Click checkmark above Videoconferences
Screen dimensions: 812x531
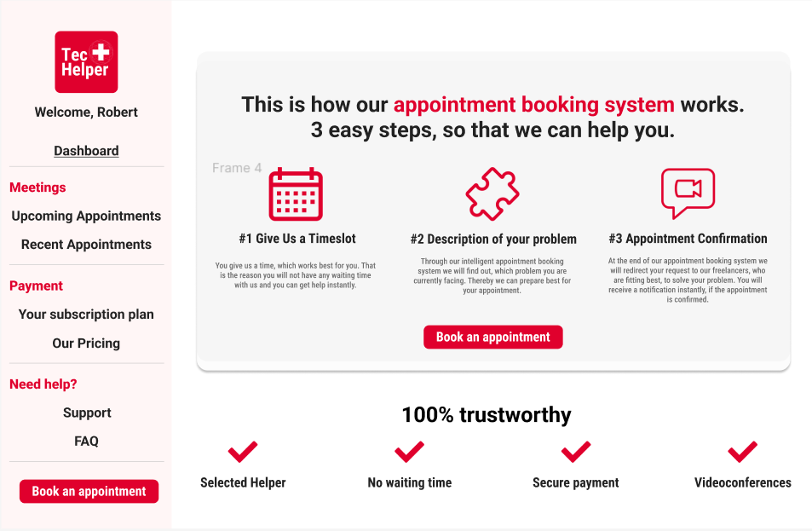pyautogui.click(x=743, y=452)
